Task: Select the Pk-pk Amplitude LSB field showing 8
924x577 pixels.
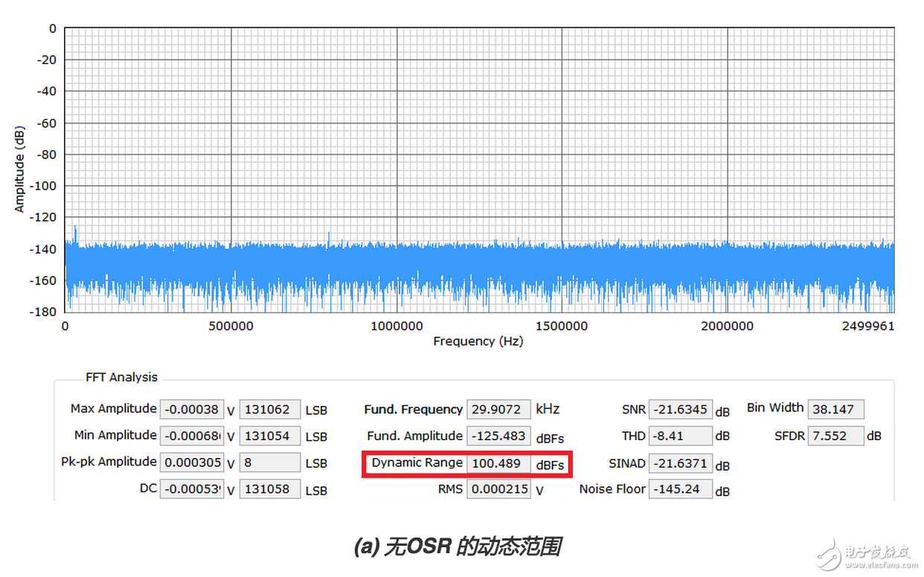Action: [x=270, y=462]
